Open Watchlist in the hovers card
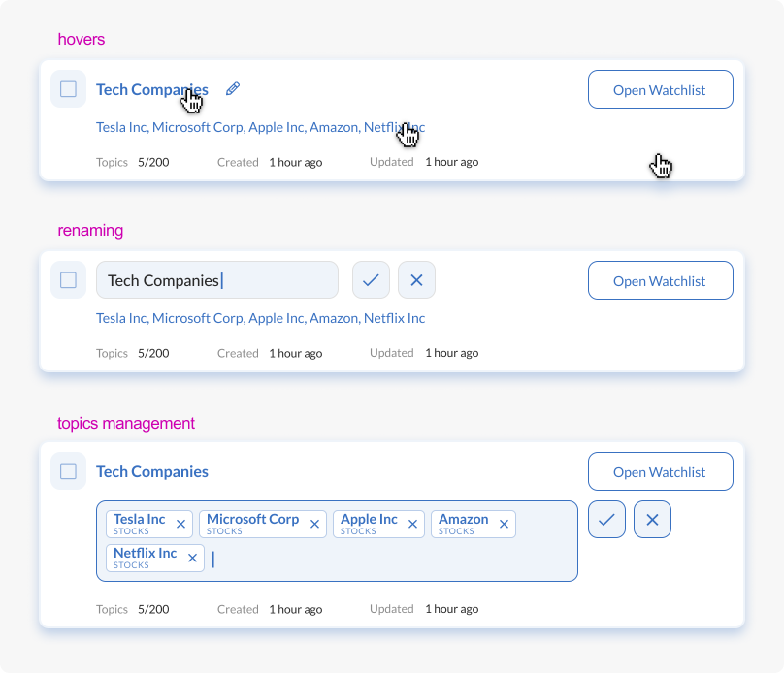The height and width of the screenshot is (673, 784). [x=660, y=89]
